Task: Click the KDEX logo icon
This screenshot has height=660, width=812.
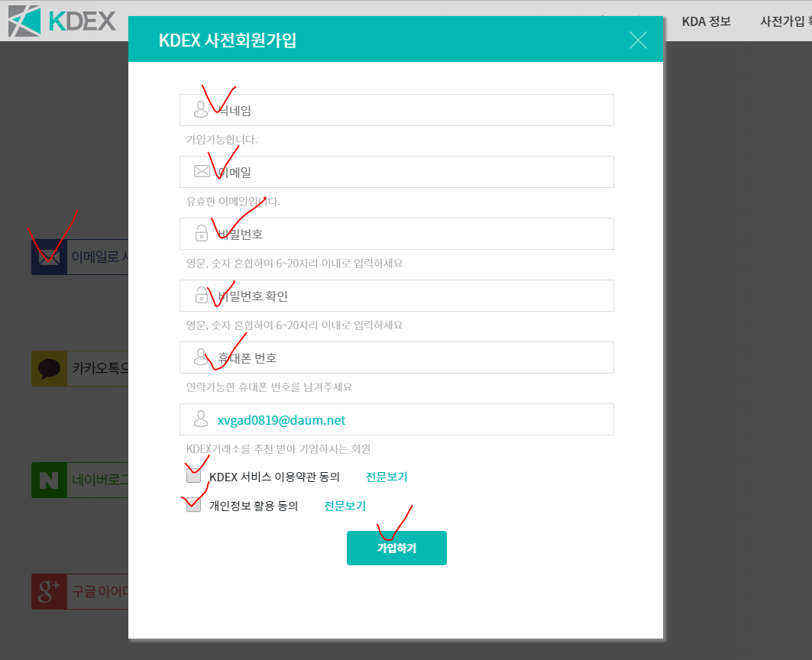Action: click(x=24, y=21)
